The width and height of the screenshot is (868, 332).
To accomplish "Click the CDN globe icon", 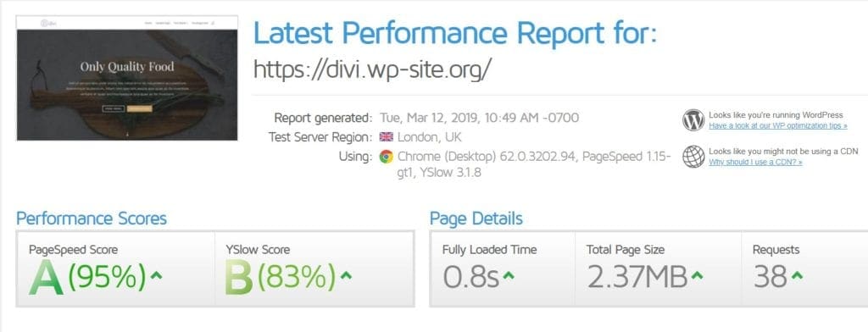I will pos(693,157).
